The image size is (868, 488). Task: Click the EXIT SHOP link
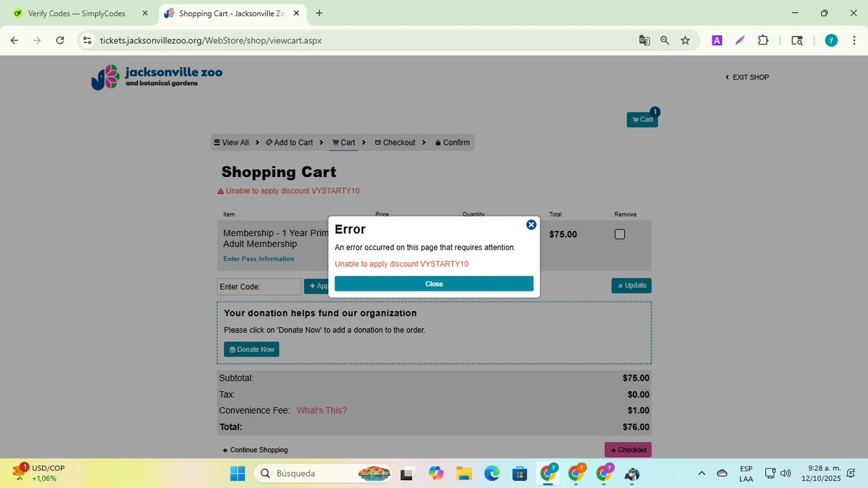pyautogui.click(x=747, y=77)
